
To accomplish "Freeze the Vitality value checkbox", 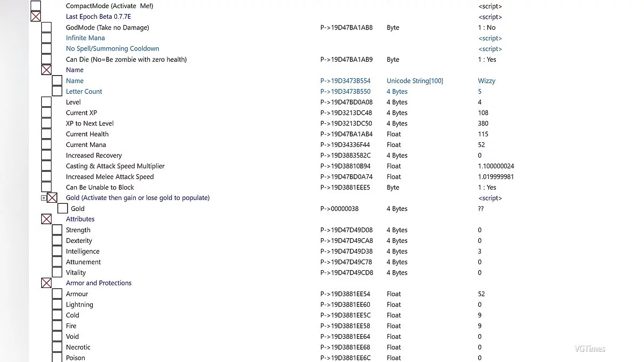I will (x=57, y=272).
